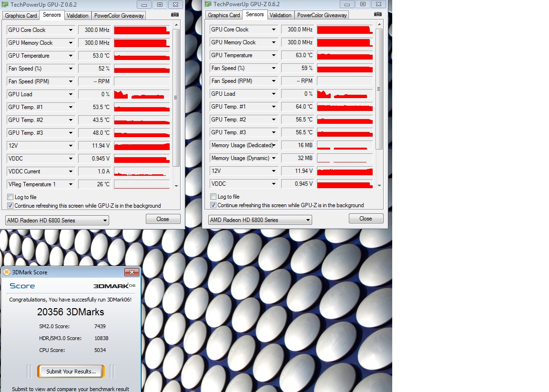Click Close button in right GPU-Z window
The height and width of the screenshot is (392, 549).
(366, 219)
